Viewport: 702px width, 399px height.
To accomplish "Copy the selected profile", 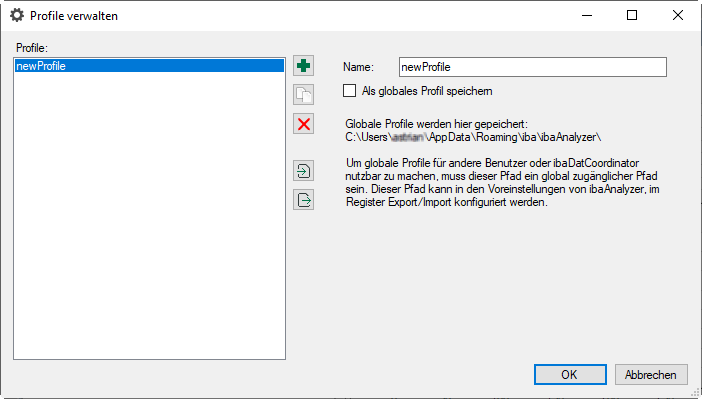I will (304, 94).
